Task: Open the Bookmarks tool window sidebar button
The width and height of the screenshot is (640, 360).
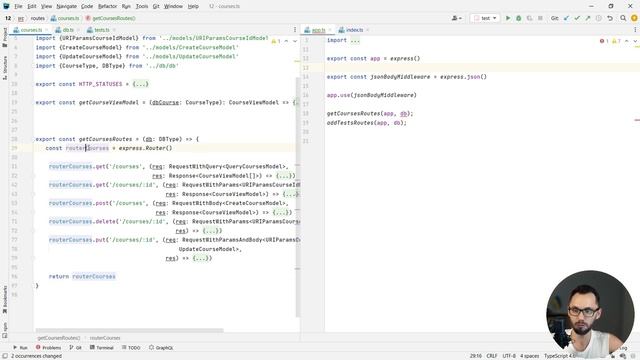Action: (4, 299)
